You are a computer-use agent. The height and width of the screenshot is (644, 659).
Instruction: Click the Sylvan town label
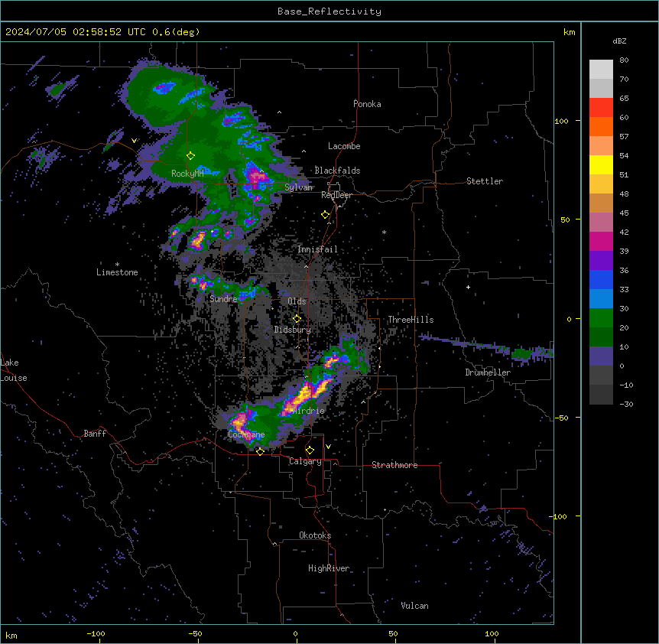pos(298,187)
